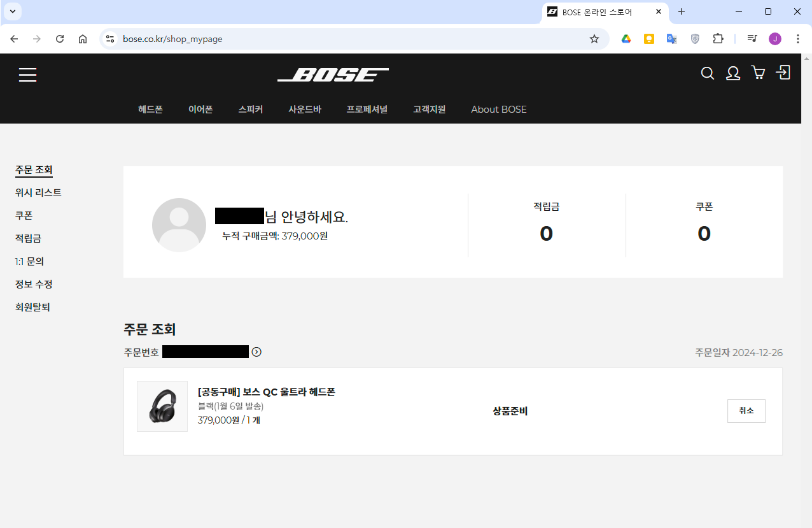Click the 쿠폰 count value 0
This screenshot has width=812, height=528.
(704, 234)
